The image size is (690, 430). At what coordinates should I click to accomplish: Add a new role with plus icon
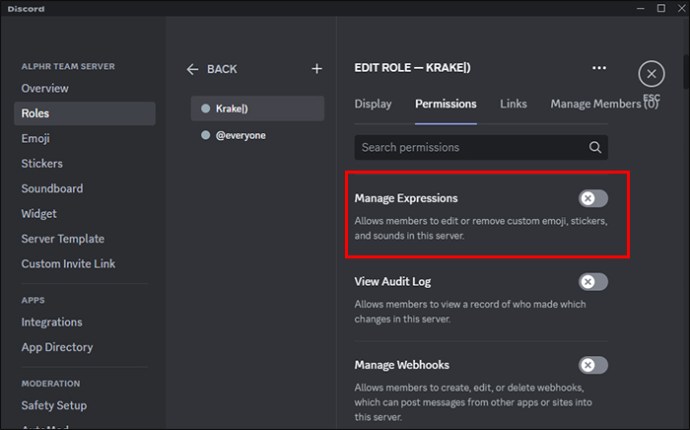(317, 69)
